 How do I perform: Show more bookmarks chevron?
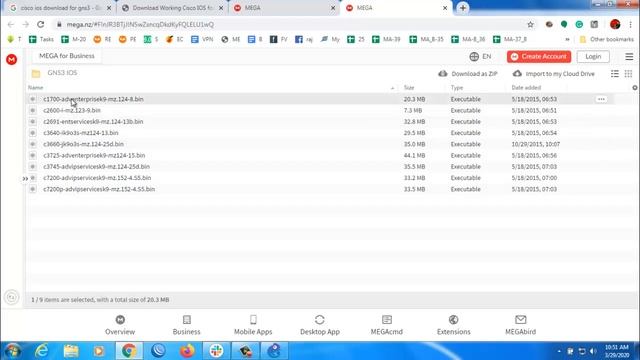pyautogui.click(x=567, y=39)
